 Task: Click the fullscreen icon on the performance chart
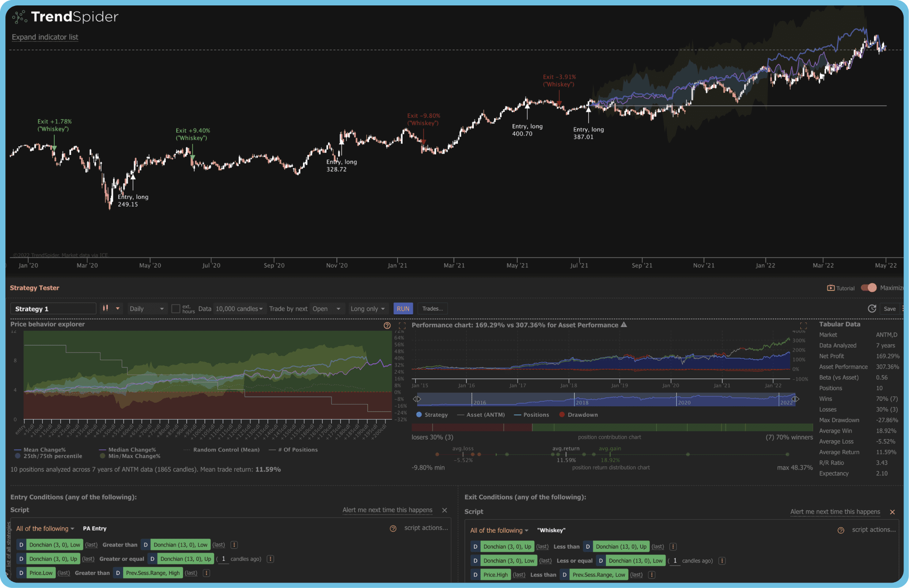[x=804, y=325]
